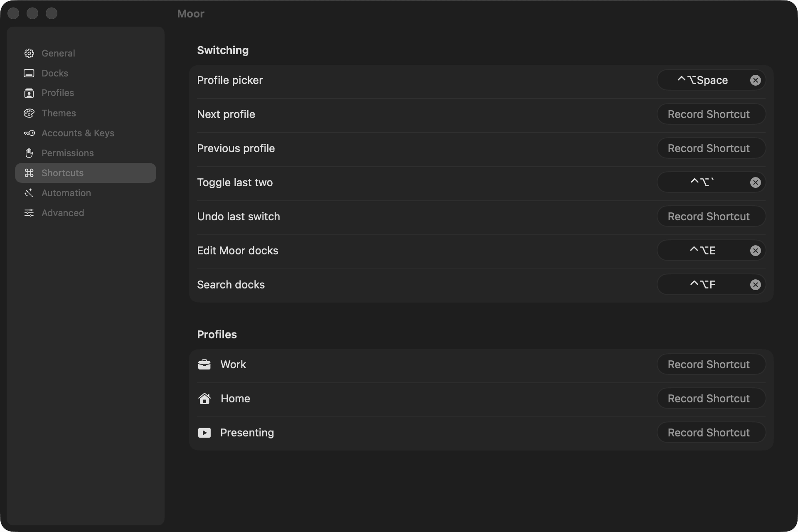Click the "Profile picker" label

(230, 80)
